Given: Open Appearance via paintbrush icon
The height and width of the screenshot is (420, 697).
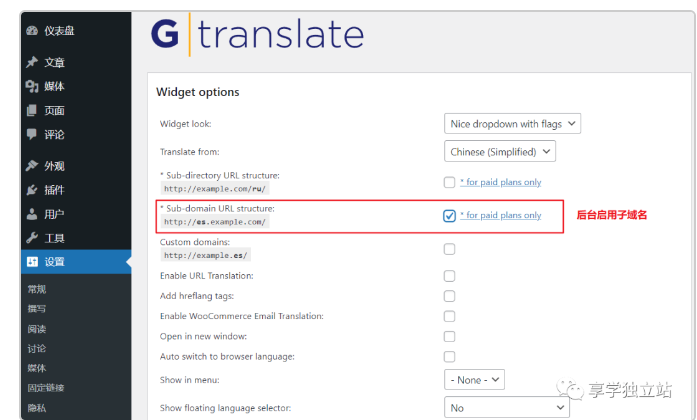Looking at the screenshot, I should click(32, 166).
